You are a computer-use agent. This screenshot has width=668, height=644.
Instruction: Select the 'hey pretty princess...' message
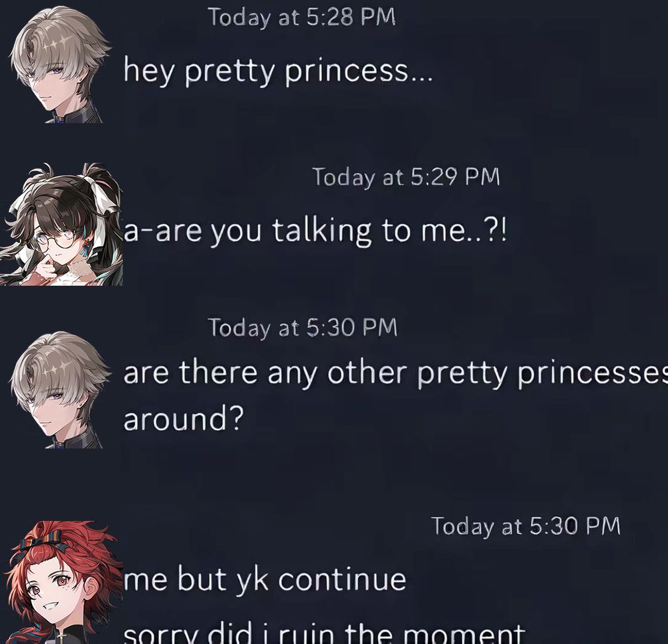point(278,71)
